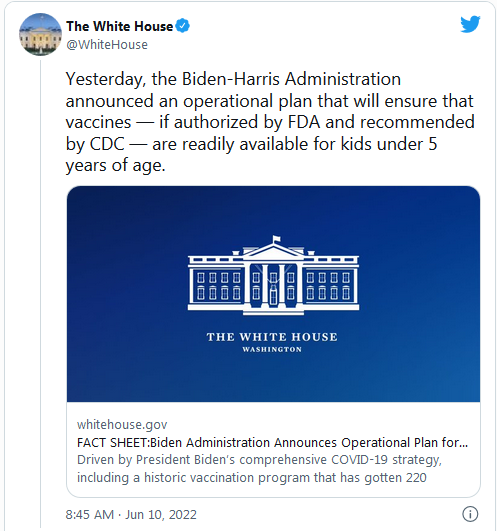497x531 pixels.
Task: Click the "WASHINGTON" text in the card
Action: click(x=272, y=349)
